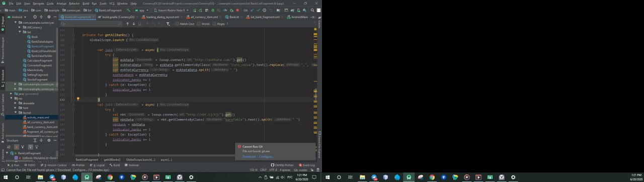
Task: Go to previous search occurrence up arrow
Action: (x=127, y=24)
